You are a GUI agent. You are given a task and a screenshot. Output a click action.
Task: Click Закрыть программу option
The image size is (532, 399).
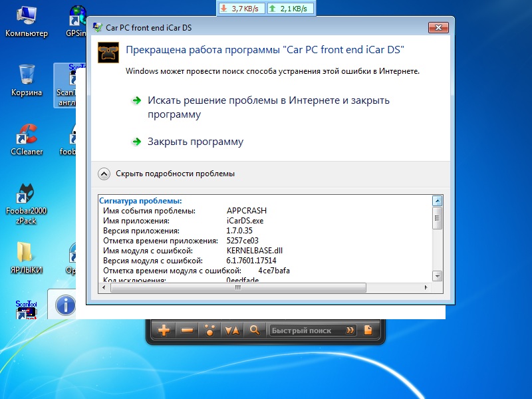[x=195, y=142]
